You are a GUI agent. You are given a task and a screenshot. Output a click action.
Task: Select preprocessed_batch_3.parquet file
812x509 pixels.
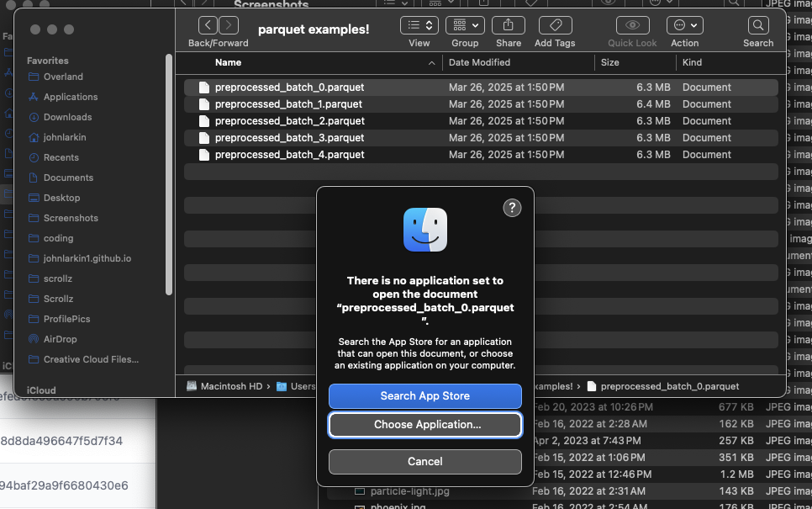click(x=481, y=138)
